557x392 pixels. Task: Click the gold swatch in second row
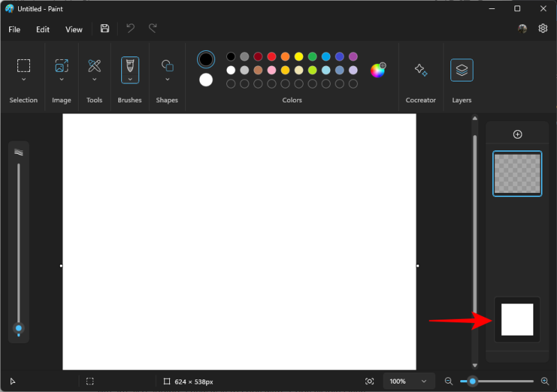pyautogui.click(x=285, y=70)
